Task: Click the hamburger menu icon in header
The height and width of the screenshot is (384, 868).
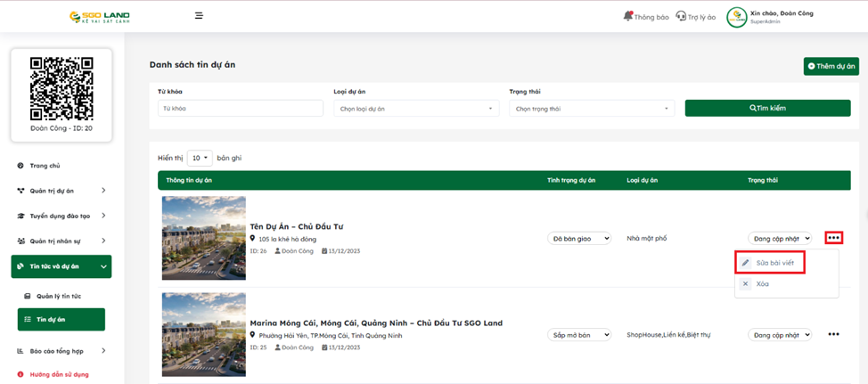Action: coord(199,16)
